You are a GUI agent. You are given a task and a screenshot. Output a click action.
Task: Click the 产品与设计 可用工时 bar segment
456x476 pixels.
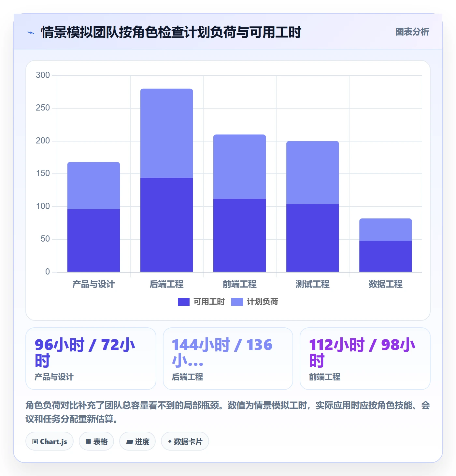(93, 241)
